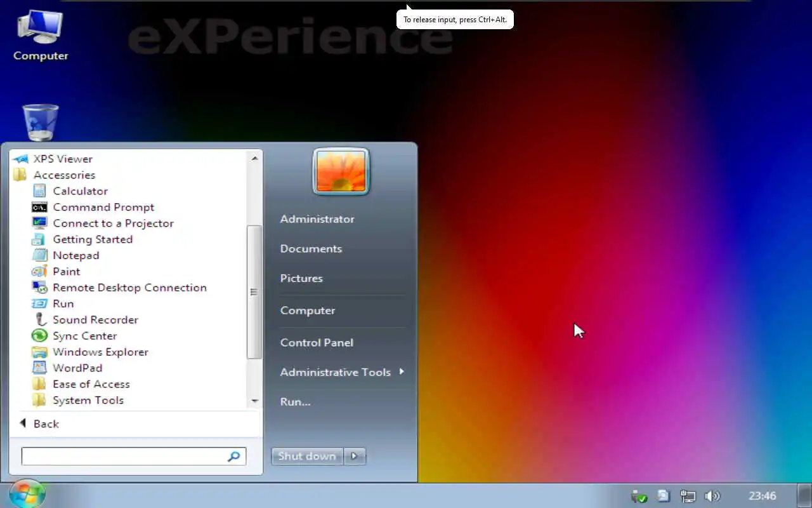
Task: Click "Notepad" label
Action: (76, 255)
